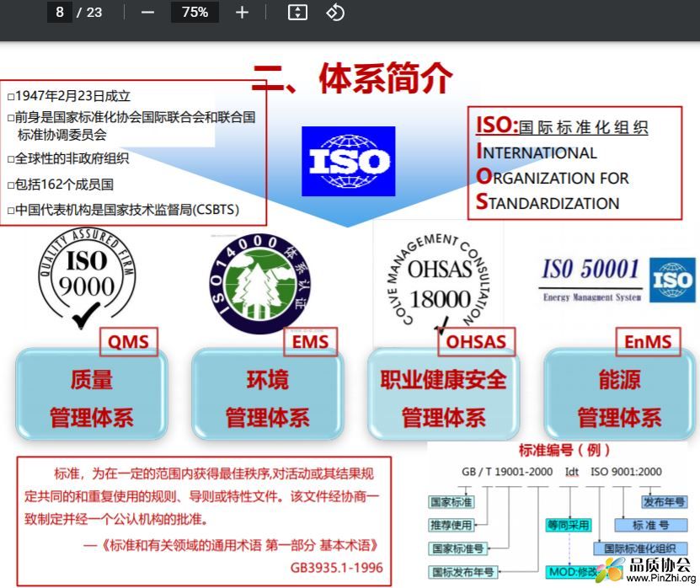The width and height of the screenshot is (700, 588).
Task: Click the QMS label
Action: (129, 342)
